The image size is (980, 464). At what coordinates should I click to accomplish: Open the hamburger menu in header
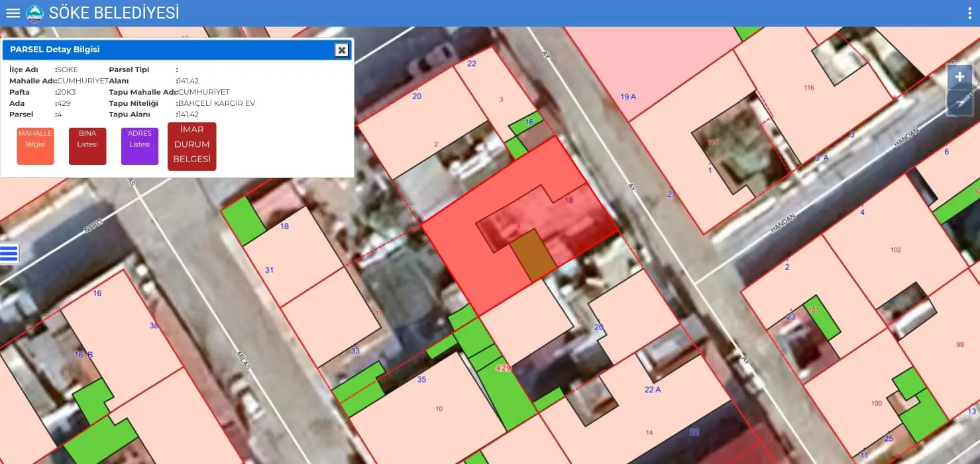point(13,13)
